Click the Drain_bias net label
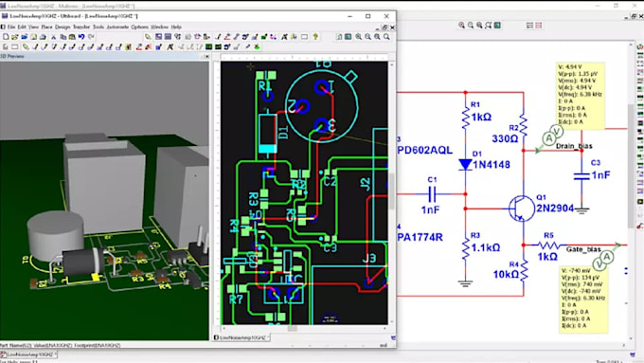 [x=574, y=146]
